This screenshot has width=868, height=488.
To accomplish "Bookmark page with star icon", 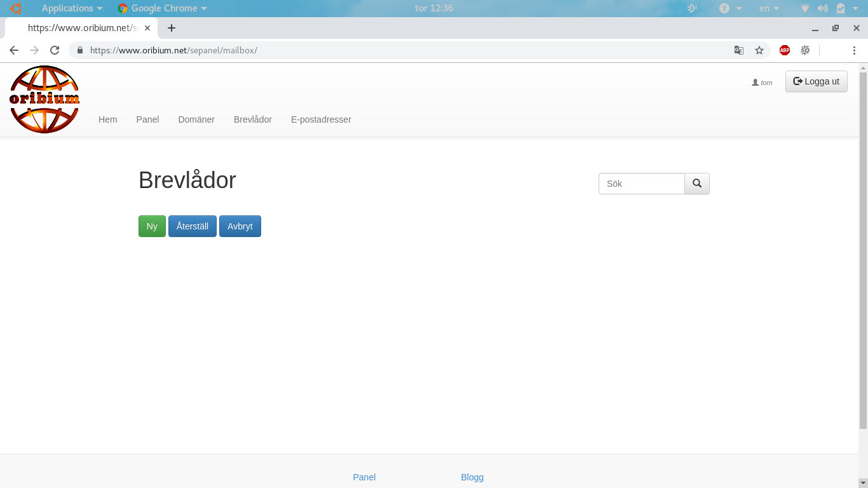I will click(759, 50).
